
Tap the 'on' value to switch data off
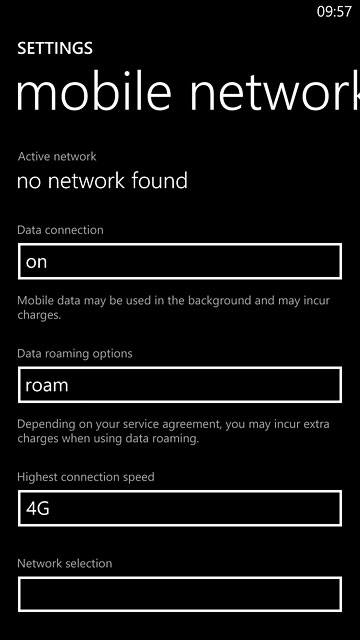coord(36,262)
